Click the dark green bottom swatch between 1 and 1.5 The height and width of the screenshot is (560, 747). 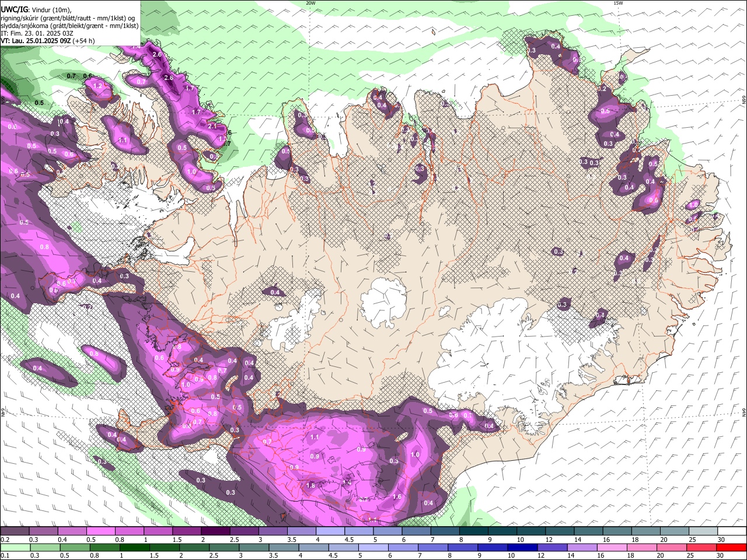click(134, 548)
